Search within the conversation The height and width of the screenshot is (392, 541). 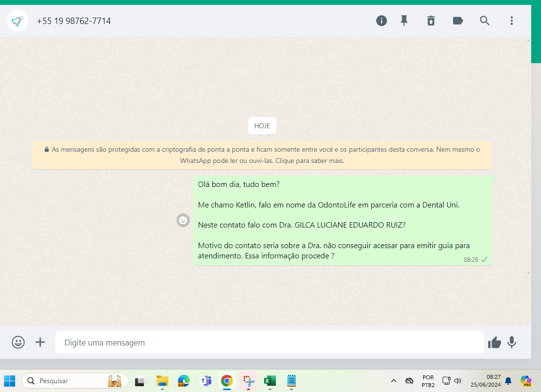pos(484,21)
